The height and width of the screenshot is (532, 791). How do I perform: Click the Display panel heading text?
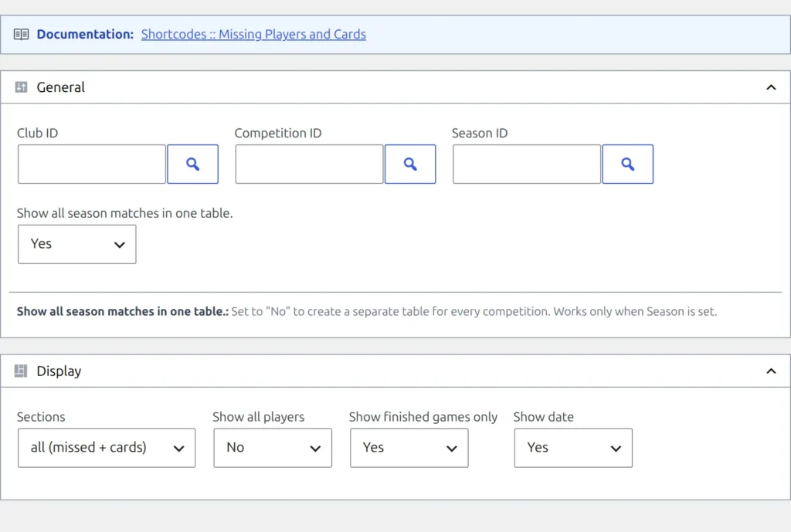click(59, 371)
